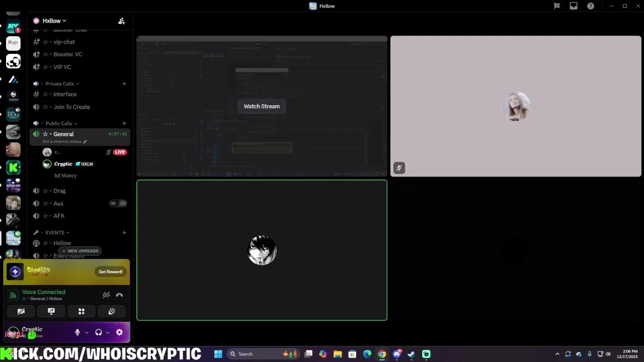Open the invite people icon beside Hxllow

pos(121,21)
